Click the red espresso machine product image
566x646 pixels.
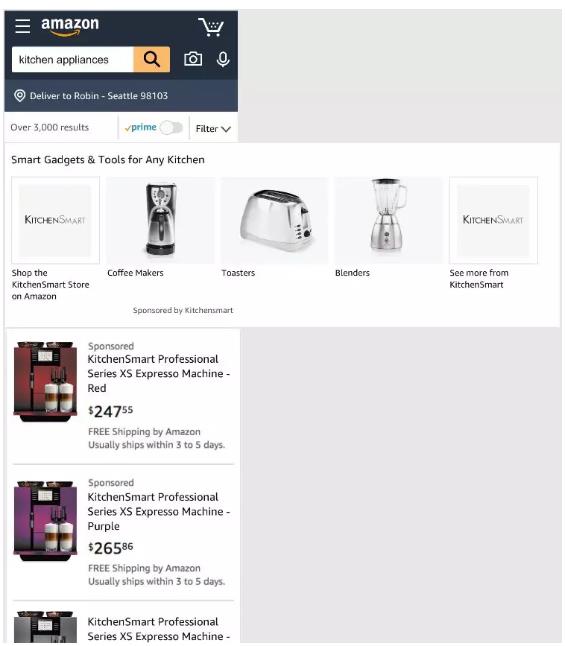(45, 382)
